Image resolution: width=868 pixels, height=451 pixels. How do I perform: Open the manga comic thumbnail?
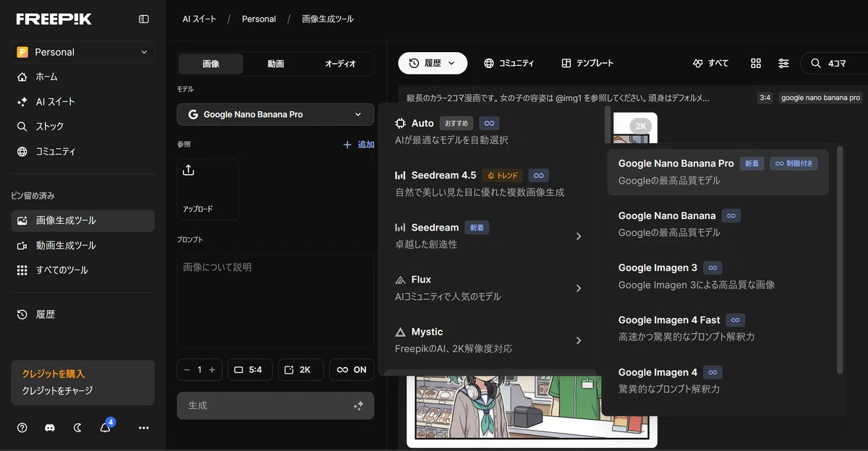tap(532, 411)
